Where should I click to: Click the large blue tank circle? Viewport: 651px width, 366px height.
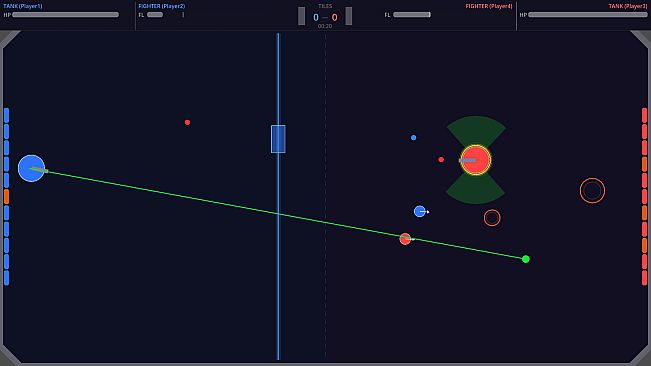click(31, 168)
